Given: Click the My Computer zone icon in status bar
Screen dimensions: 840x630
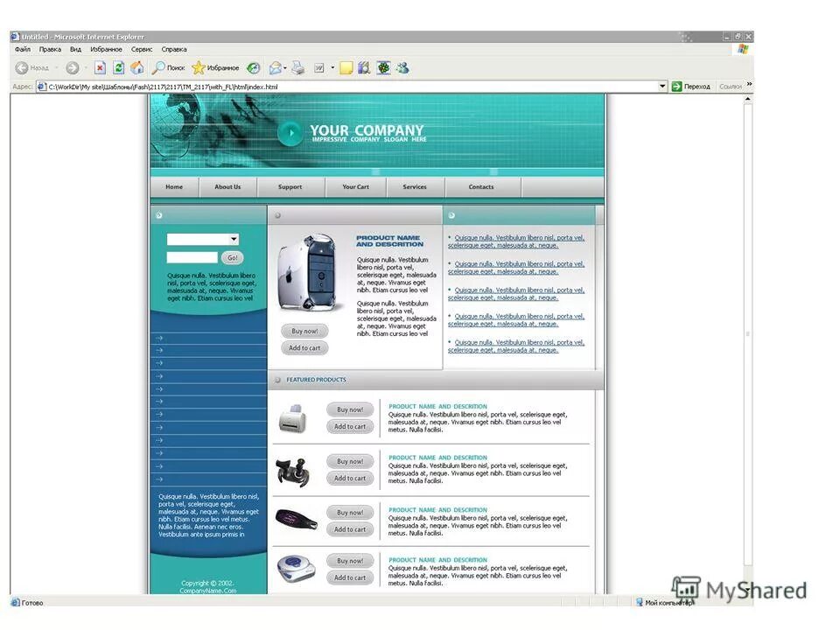Looking at the screenshot, I should (x=639, y=602).
